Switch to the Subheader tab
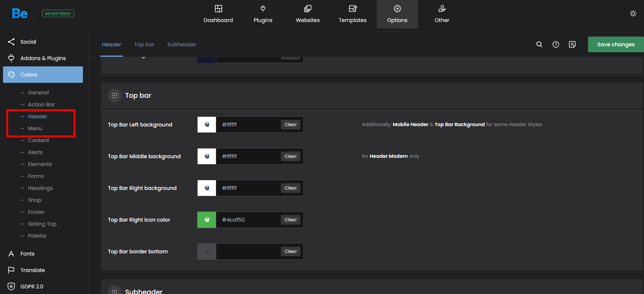Screen dimensions: 644x294 coord(182,44)
